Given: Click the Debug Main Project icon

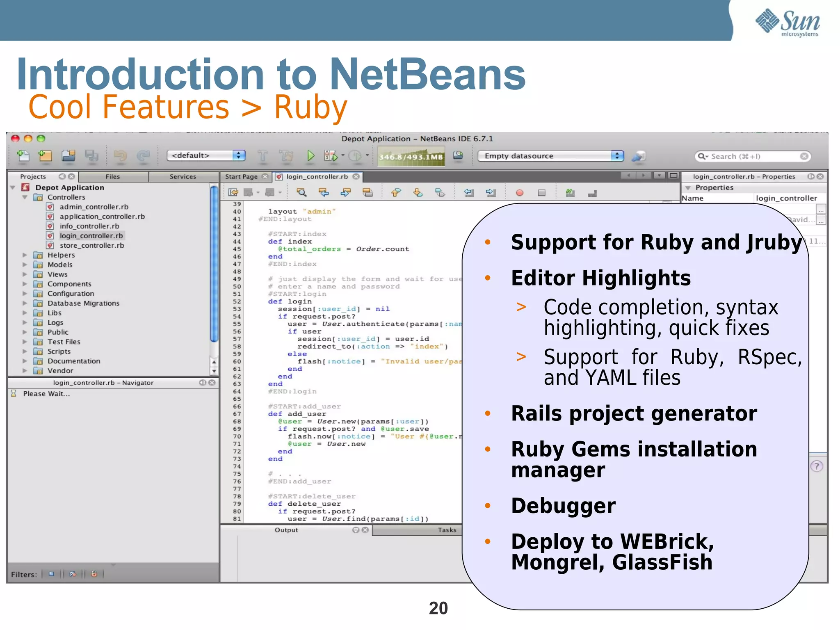Looking at the screenshot, I should tap(331, 156).
